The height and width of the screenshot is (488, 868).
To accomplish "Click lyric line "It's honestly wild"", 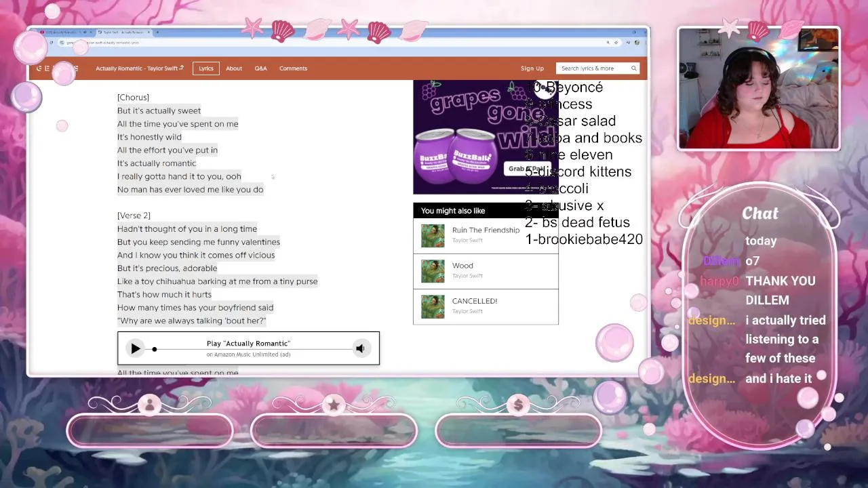I will pos(149,137).
